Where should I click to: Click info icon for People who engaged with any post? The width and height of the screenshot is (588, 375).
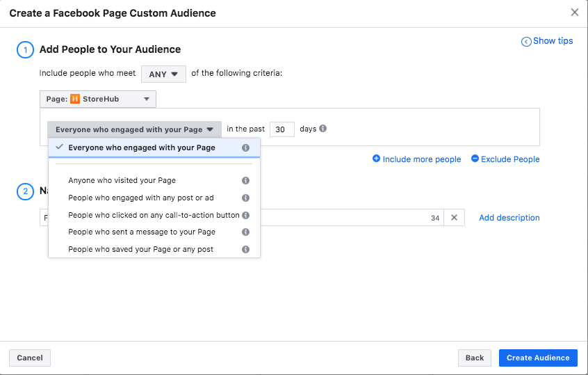point(245,198)
